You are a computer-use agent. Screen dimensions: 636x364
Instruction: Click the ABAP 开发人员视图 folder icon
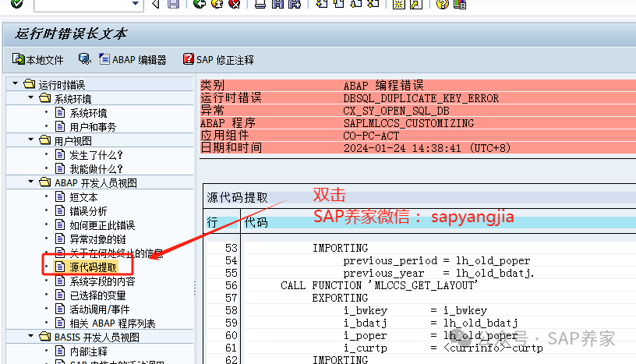coord(44,182)
